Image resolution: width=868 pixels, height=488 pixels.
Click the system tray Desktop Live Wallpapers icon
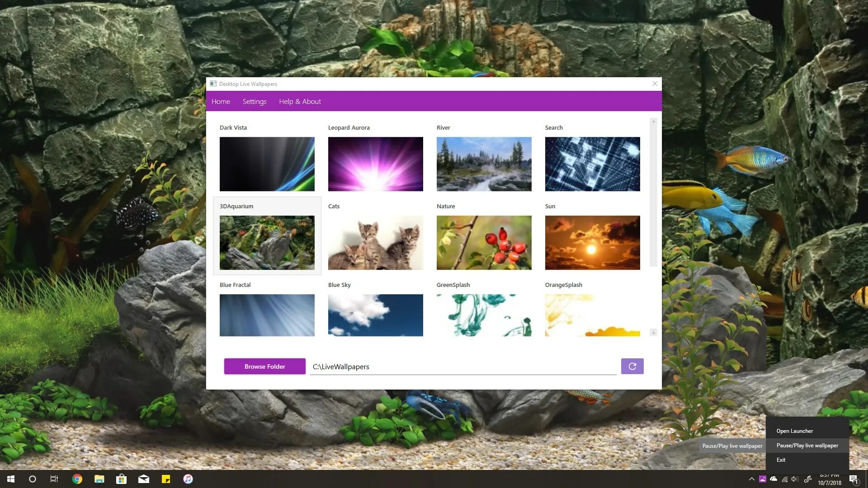[763, 479]
